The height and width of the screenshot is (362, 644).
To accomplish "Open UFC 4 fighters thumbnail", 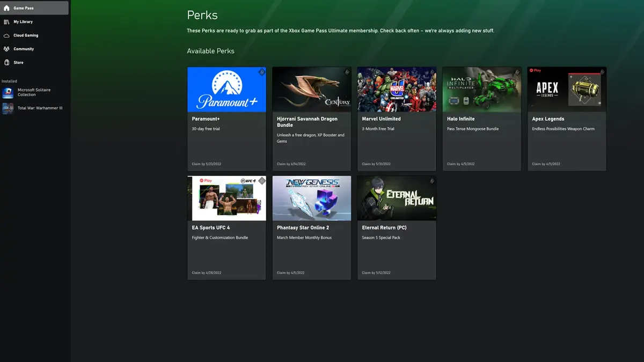I will [x=226, y=198].
